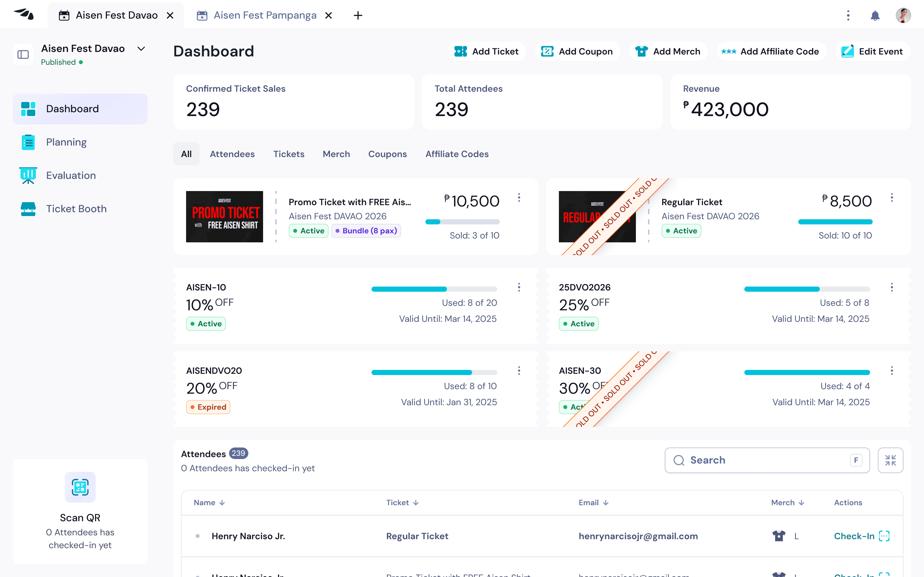Open the Planning section
The width and height of the screenshot is (924, 577).
(x=66, y=142)
